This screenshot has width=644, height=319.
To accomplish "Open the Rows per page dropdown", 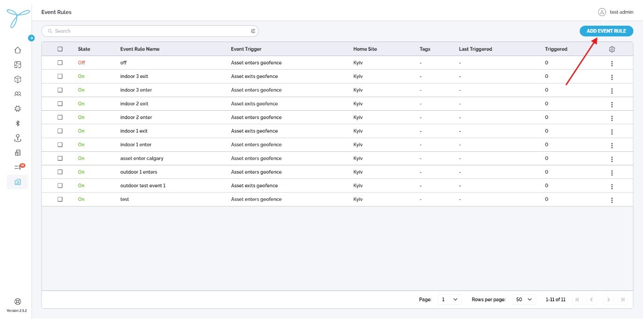I will tap(524, 299).
